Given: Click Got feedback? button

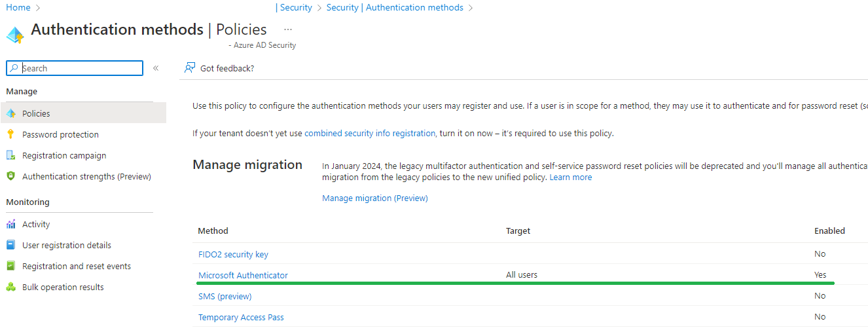Looking at the screenshot, I should [219, 68].
